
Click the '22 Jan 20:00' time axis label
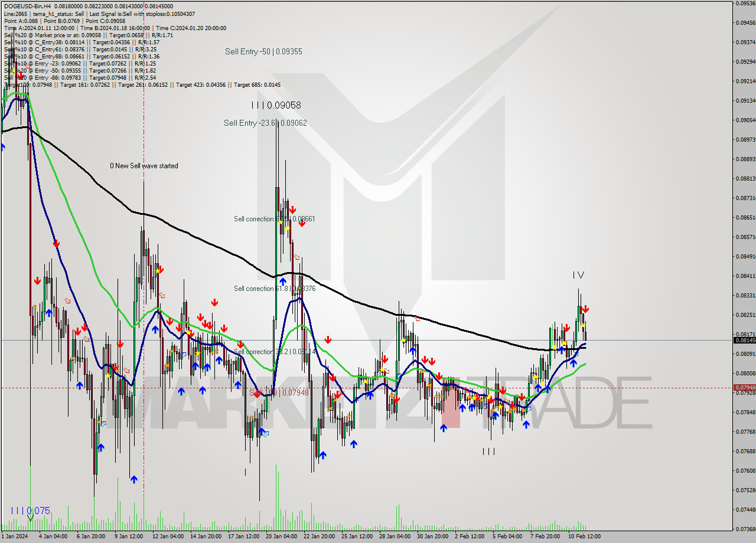click(320, 537)
